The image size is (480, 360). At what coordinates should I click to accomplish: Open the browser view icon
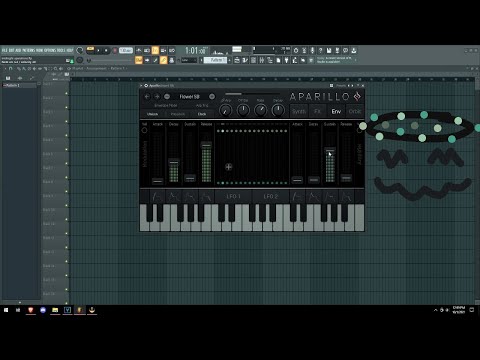pyautogui.click(x=270, y=60)
